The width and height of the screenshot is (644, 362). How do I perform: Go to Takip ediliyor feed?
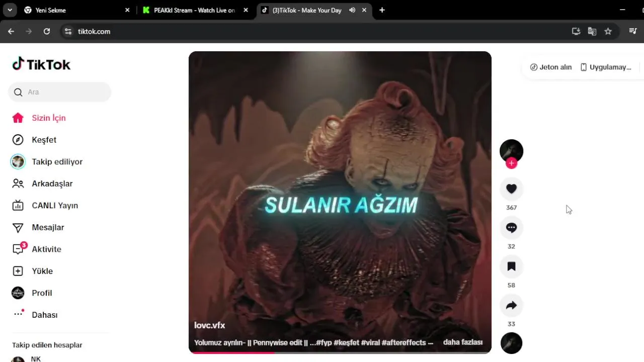click(47, 161)
